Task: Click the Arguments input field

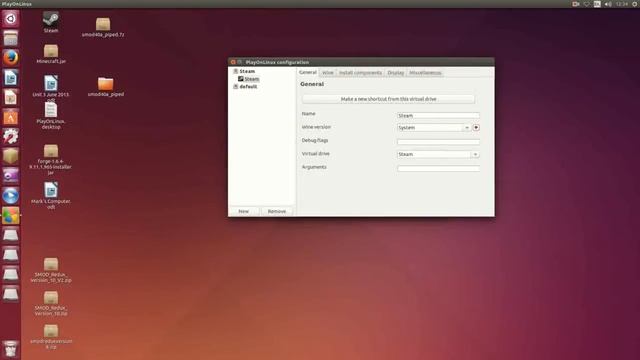Action: pyautogui.click(x=438, y=169)
